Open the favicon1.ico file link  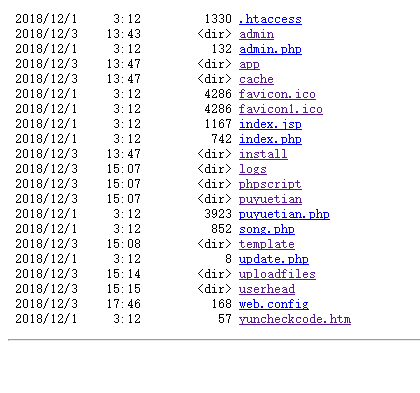[281, 109]
